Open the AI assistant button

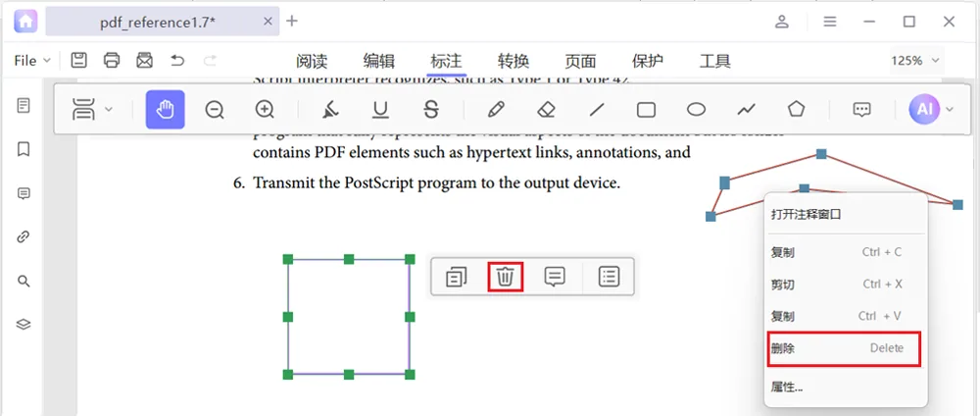(924, 110)
